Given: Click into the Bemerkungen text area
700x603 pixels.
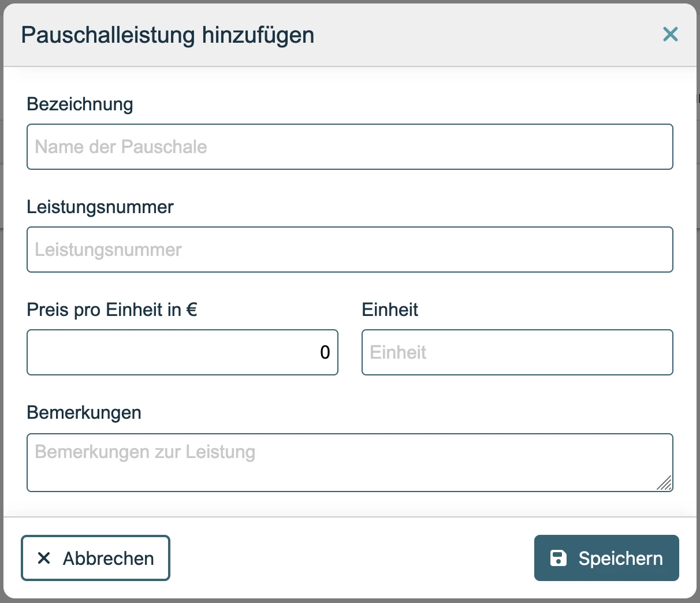Looking at the screenshot, I should (x=350, y=463).
